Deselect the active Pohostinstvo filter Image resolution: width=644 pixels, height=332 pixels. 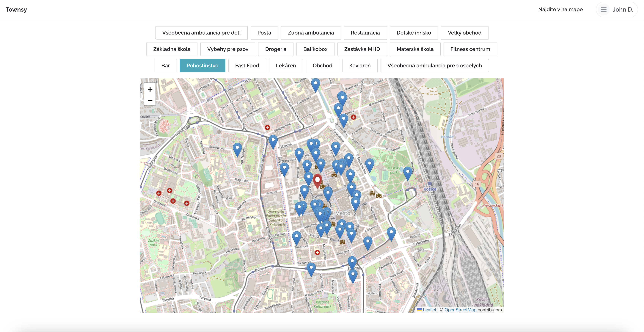point(202,65)
